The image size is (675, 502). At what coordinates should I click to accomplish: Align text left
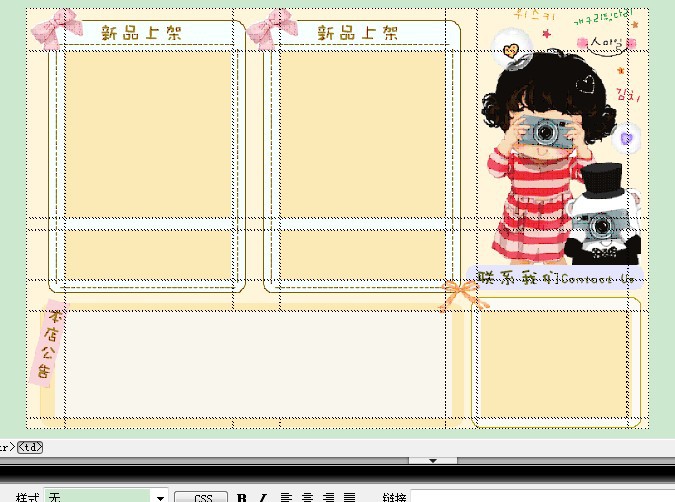tap(286, 498)
